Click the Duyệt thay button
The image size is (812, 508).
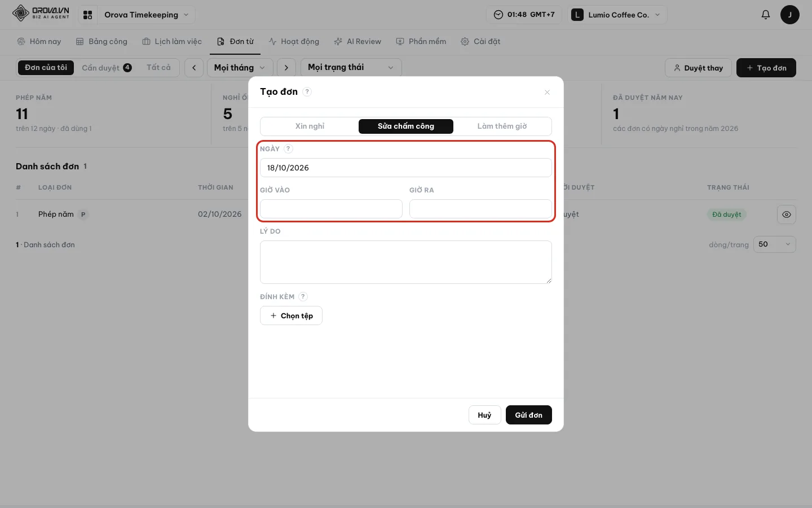[698, 68]
